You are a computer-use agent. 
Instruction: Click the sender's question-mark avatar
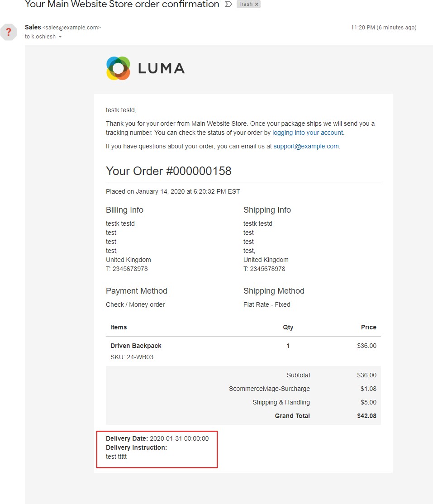tap(9, 32)
